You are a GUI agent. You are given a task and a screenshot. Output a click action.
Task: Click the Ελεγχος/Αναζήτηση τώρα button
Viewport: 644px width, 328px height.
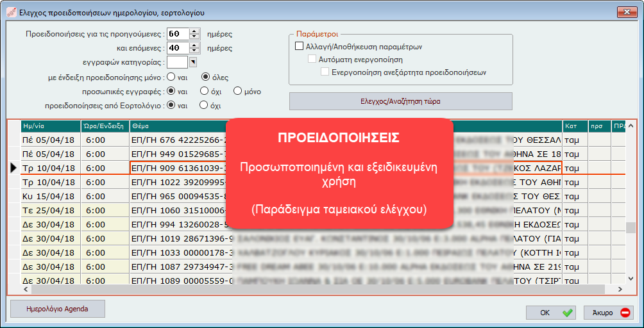tap(401, 101)
